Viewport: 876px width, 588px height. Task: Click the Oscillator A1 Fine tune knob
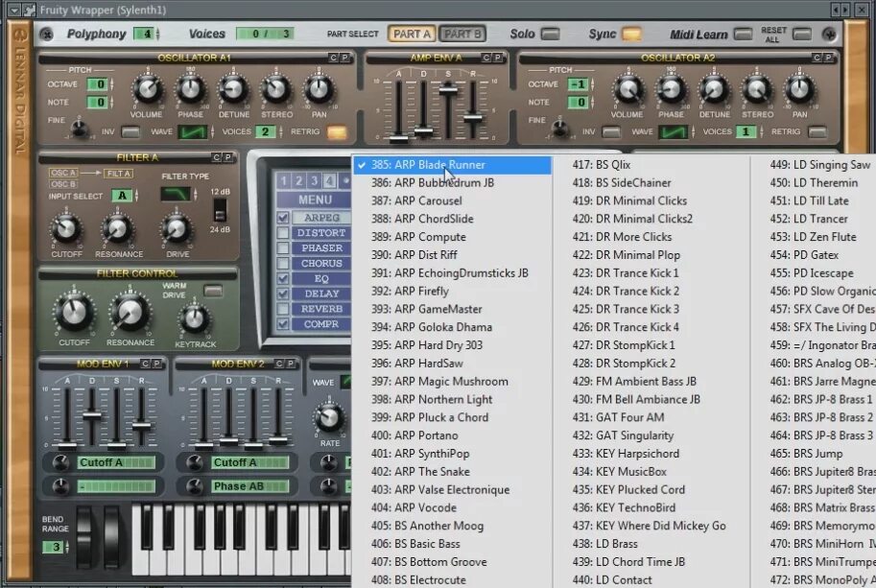pyautogui.click(x=79, y=129)
